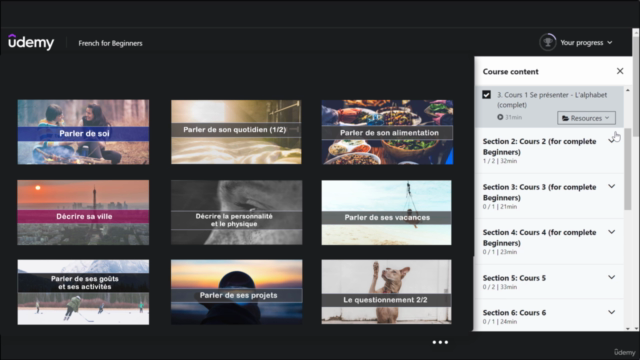Click the Course content scrollbar up arrow
The image size is (640, 360).
tap(628, 90)
